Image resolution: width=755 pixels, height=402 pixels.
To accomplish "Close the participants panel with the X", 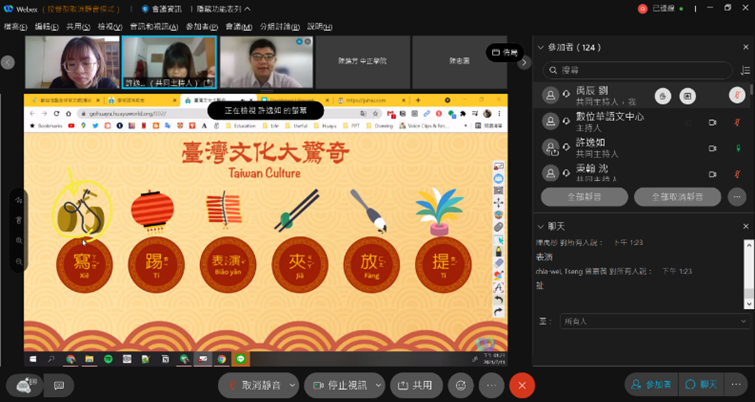I will 745,47.
